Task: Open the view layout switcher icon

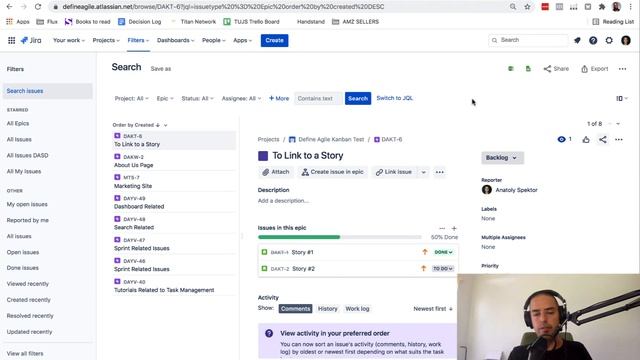Action: [622, 98]
